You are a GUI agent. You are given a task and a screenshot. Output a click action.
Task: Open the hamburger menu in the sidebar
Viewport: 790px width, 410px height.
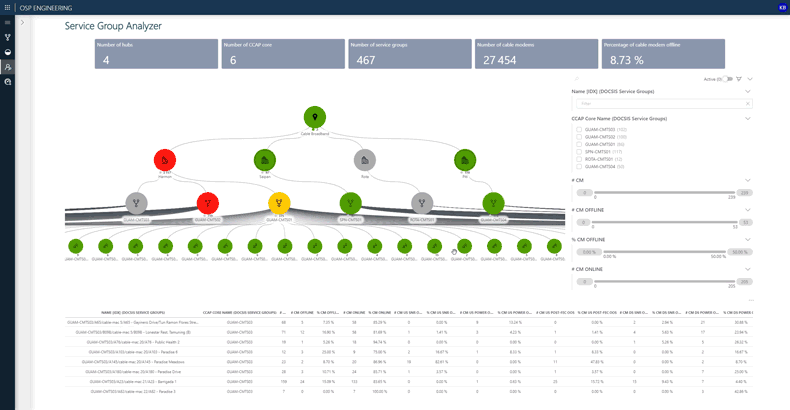(7, 22)
